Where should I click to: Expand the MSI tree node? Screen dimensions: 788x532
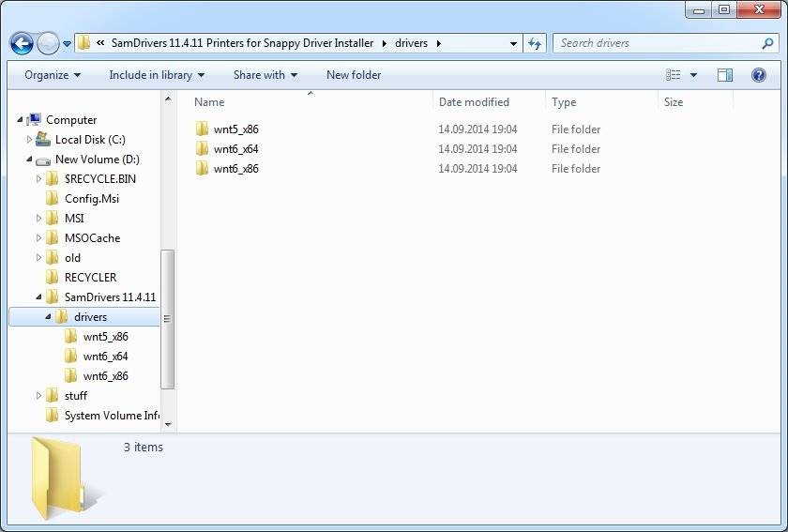(x=38, y=219)
